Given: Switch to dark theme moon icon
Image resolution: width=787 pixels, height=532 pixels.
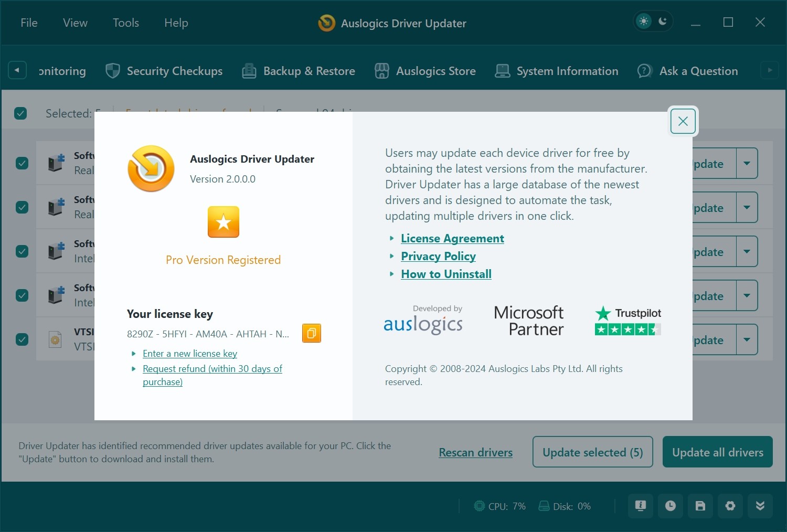Looking at the screenshot, I should click(663, 22).
